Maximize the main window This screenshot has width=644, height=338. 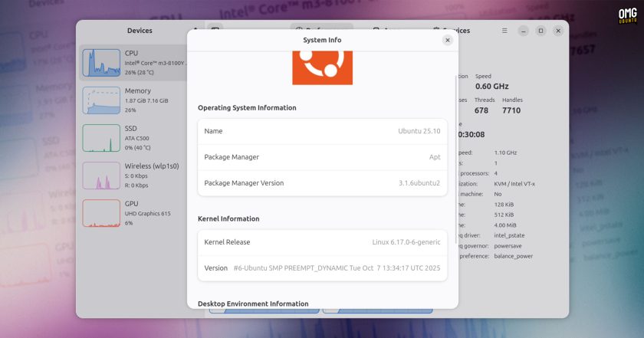pos(541,31)
